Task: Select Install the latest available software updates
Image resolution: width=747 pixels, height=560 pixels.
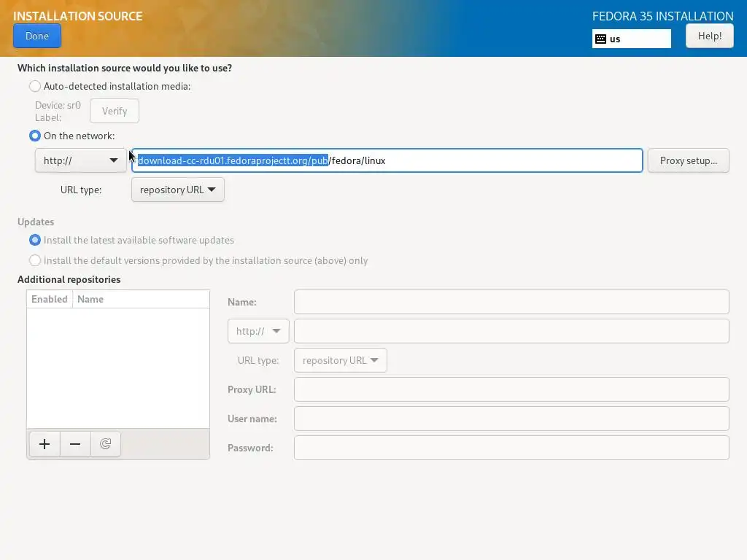Action: pyautogui.click(x=35, y=240)
